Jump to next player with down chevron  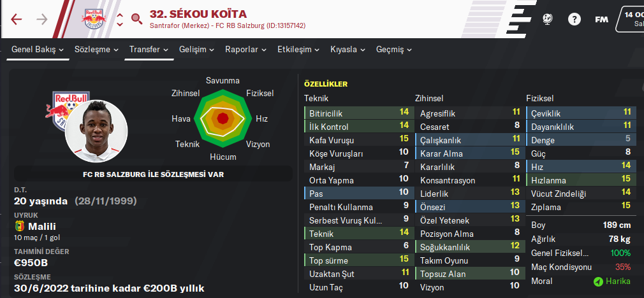click(120, 25)
